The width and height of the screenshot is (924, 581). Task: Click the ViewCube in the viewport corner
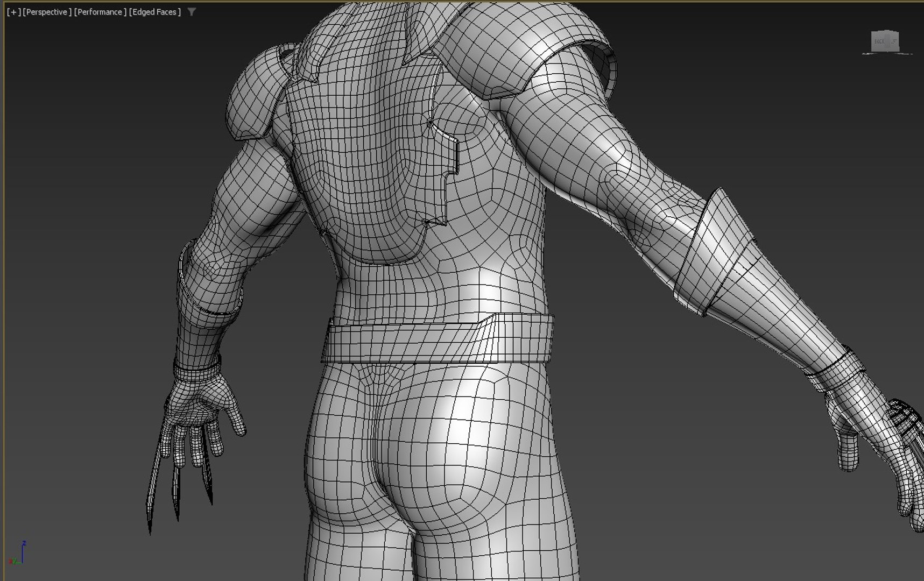885,42
